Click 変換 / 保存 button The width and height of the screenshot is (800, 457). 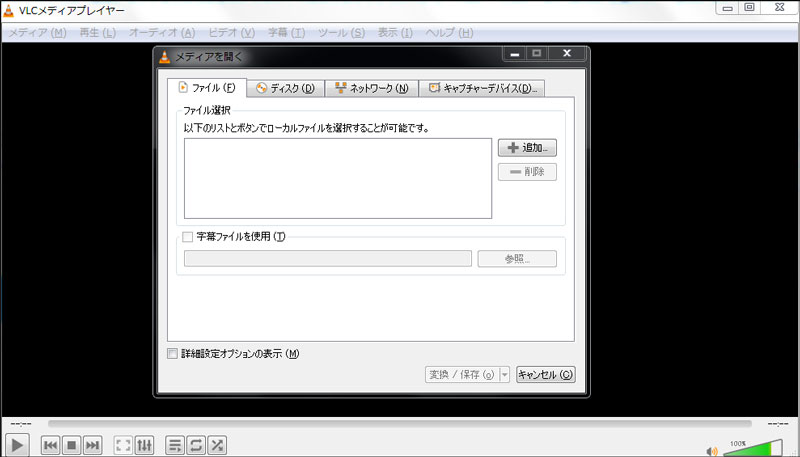pyautogui.click(x=462, y=375)
